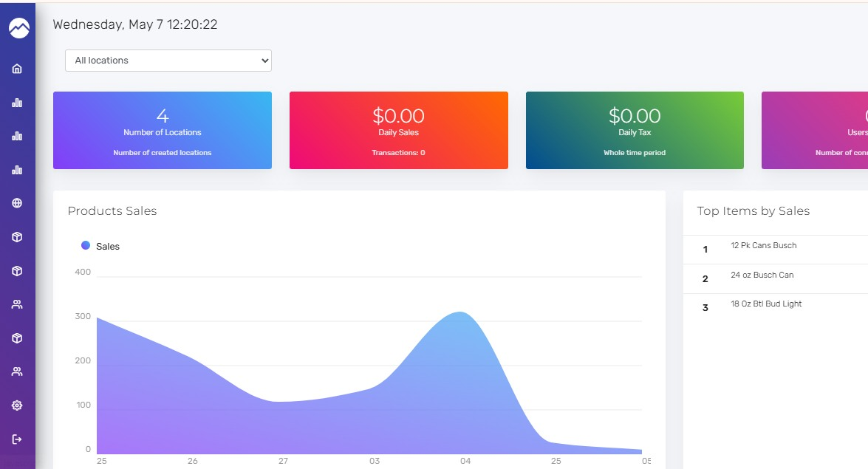This screenshot has height=469, width=868.
Task: Open the settings gear icon
Action: (17, 405)
